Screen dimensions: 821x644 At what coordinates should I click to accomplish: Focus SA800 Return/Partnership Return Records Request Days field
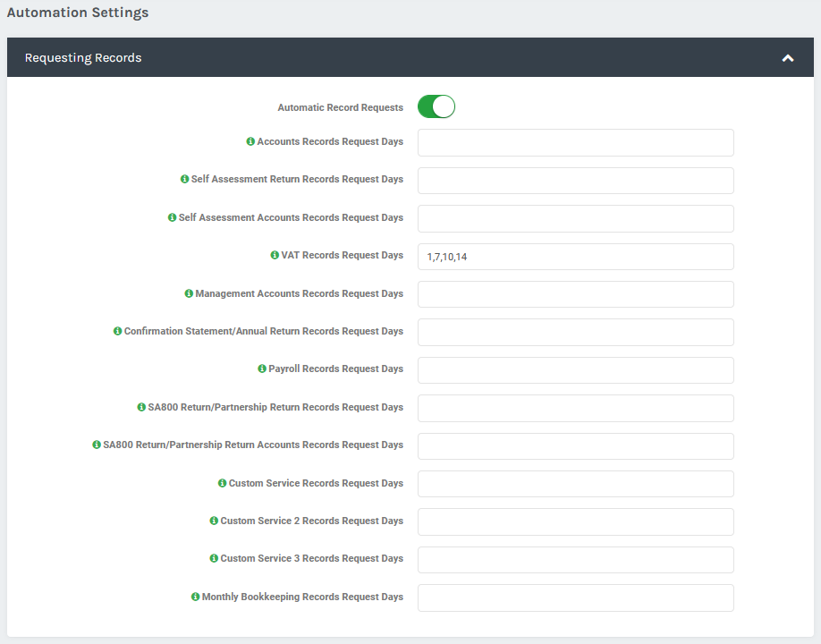click(575, 408)
